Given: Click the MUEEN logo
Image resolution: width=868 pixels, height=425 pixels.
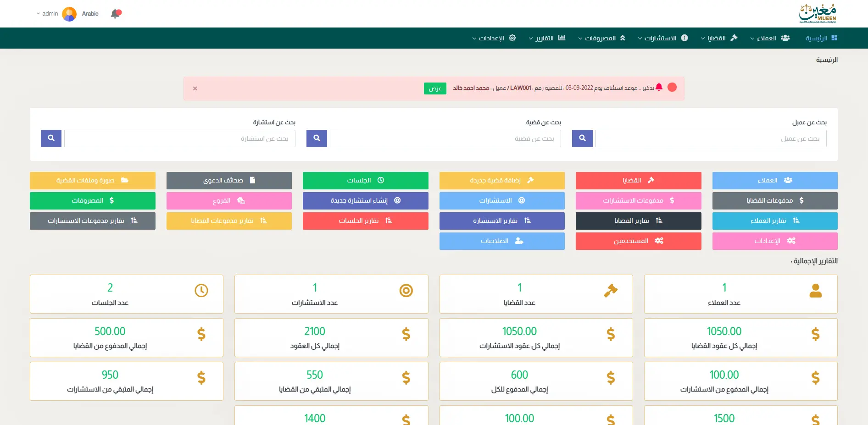Looking at the screenshot, I should click(x=818, y=14).
